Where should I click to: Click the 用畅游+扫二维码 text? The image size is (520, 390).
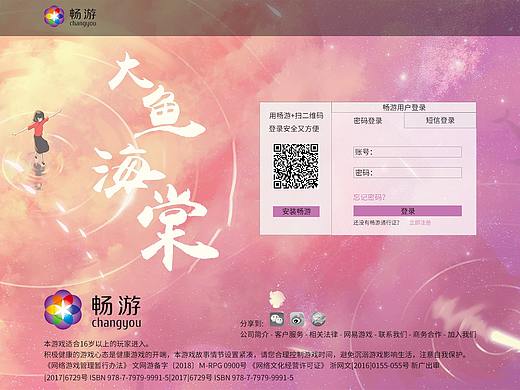click(x=296, y=116)
